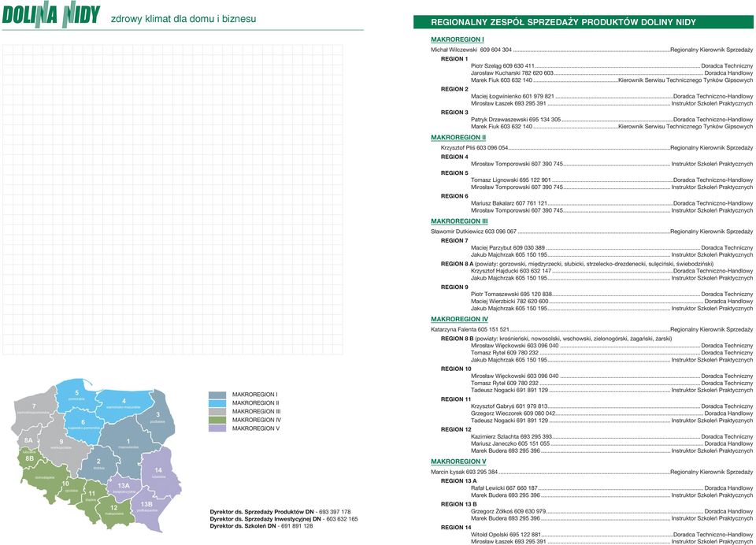Click the Dolina Nidy logo
756x545 pixels.
click(x=51, y=16)
